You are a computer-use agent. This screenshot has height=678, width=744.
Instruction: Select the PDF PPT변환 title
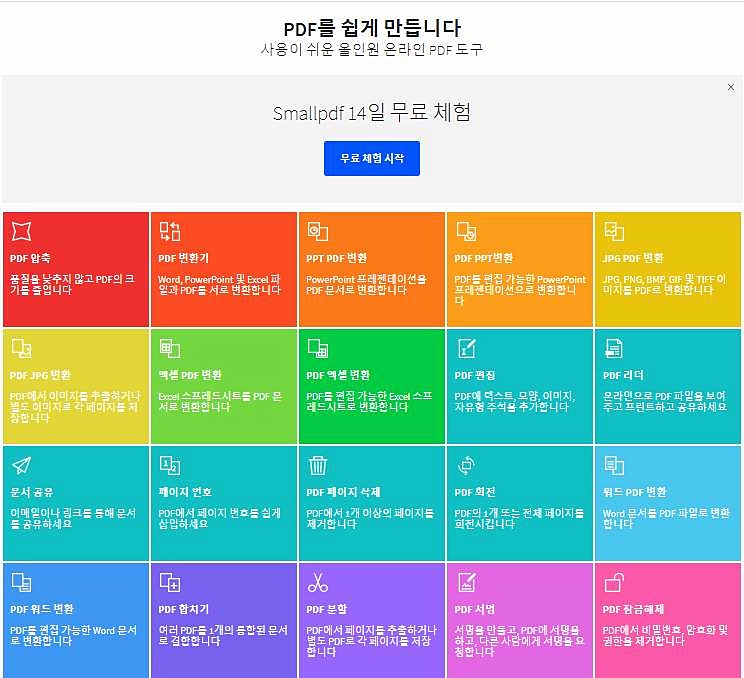pos(484,258)
